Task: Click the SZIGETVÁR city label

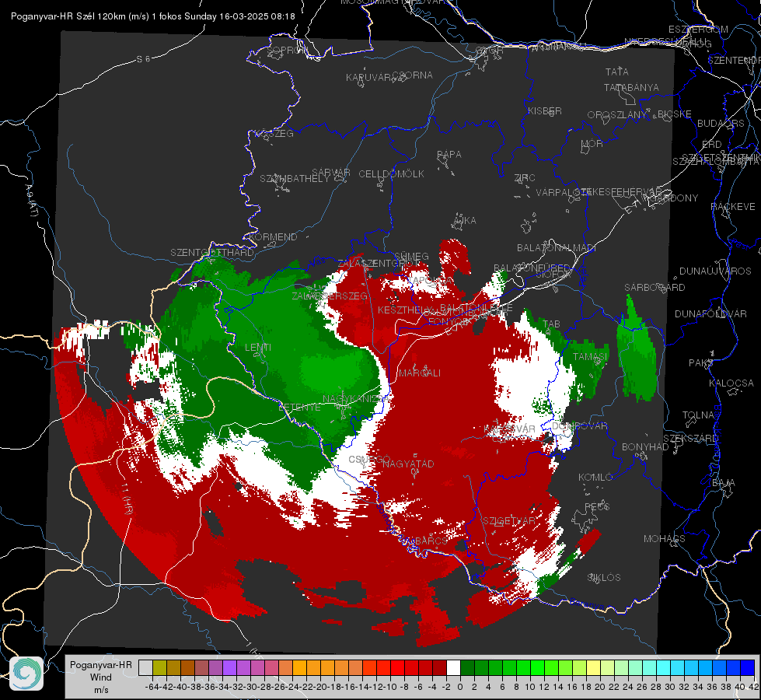Action: click(x=509, y=520)
